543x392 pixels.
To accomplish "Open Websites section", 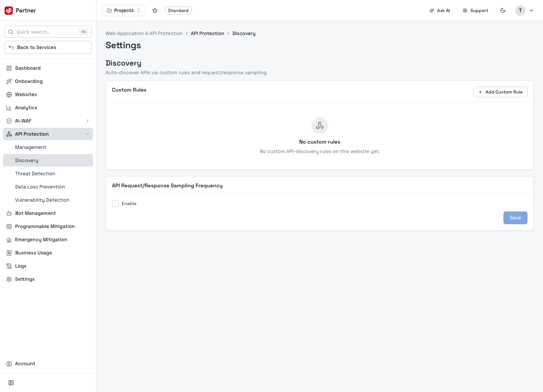I will click(x=48, y=95).
